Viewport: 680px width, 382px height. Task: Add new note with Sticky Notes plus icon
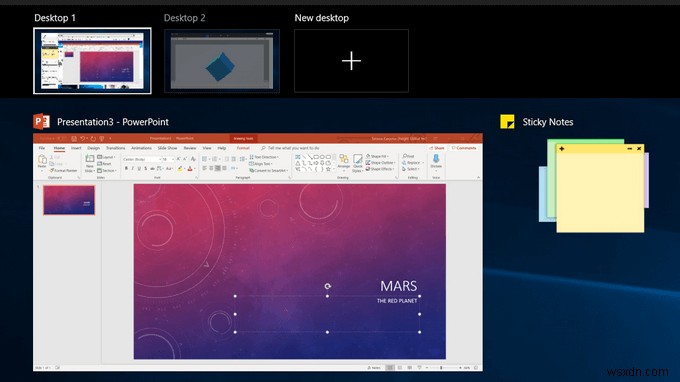point(562,149)
